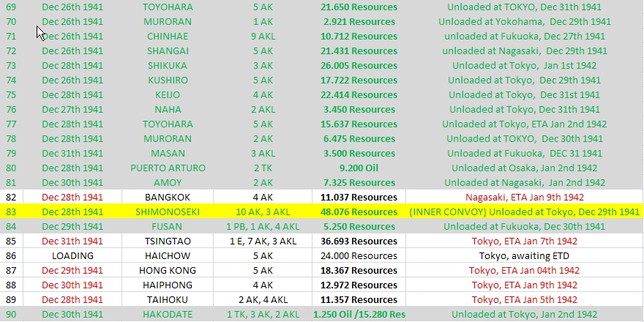Image resolution: width=644 pixels, height=322 pixels.
Task: Click the 48.076 Resources cell
Action: [359, 212]
